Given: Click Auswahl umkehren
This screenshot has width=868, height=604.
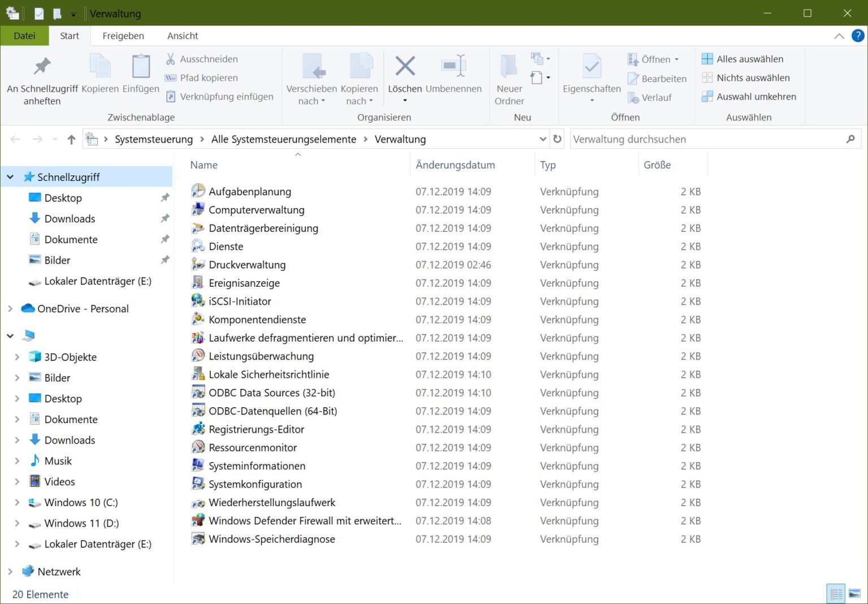Looking at the screenshot, I should [749, 96].
